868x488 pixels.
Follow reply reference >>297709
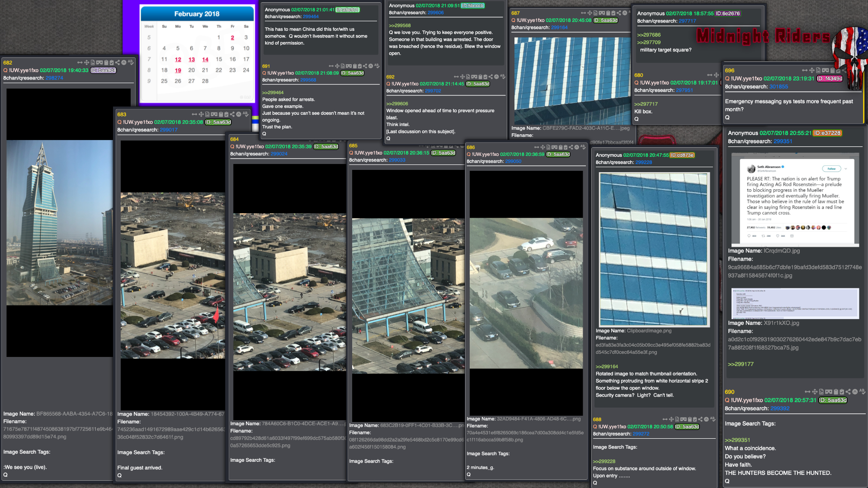pyautogui.click(x=649, y=42)
